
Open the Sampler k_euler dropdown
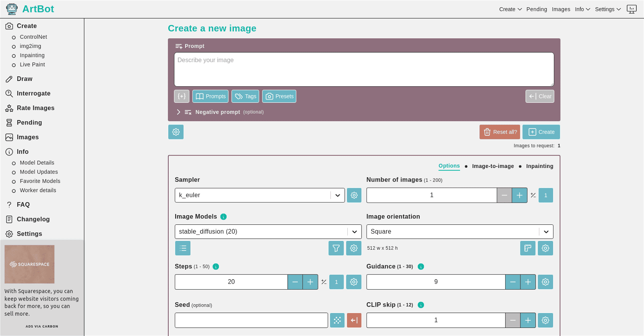pyautogui.click(x=260, y=195)
